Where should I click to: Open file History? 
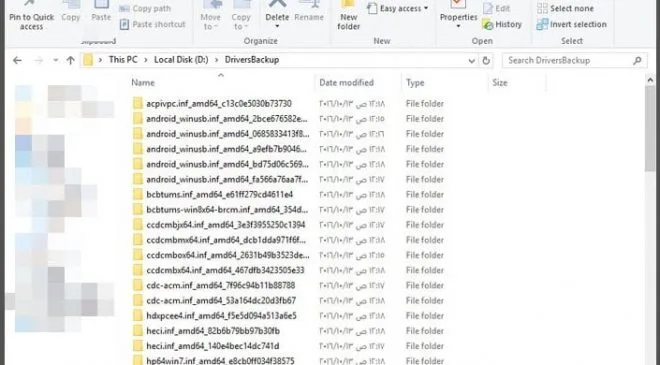(x=502, y=24)
